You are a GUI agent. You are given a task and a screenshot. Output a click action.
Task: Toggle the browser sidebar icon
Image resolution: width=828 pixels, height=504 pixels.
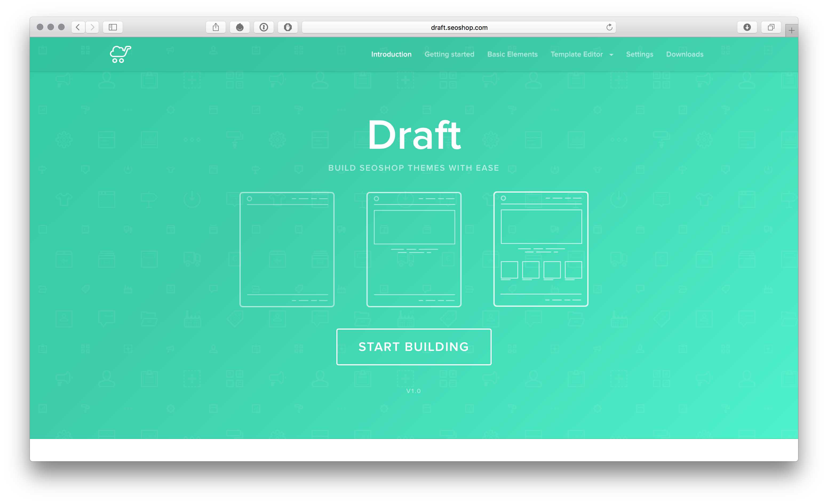[113, 27]
